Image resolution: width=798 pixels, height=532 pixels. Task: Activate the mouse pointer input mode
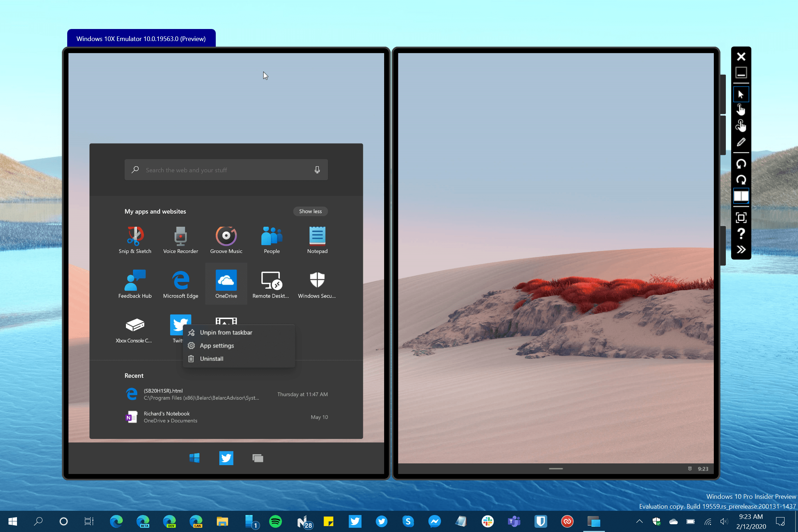741,94
